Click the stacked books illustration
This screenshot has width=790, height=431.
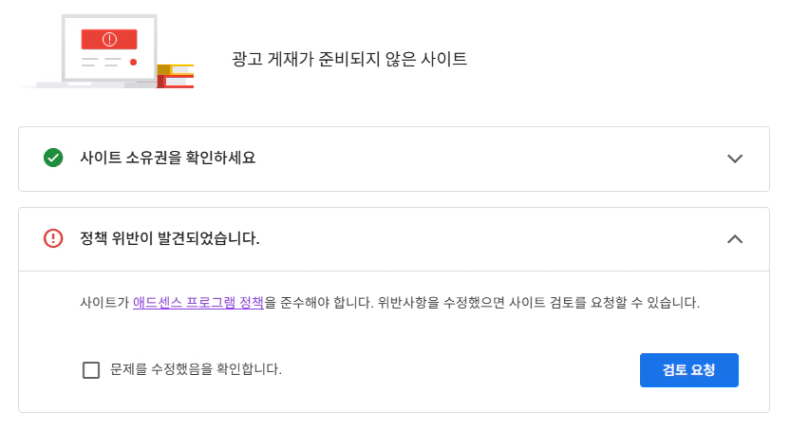click(x=175, y=76)
